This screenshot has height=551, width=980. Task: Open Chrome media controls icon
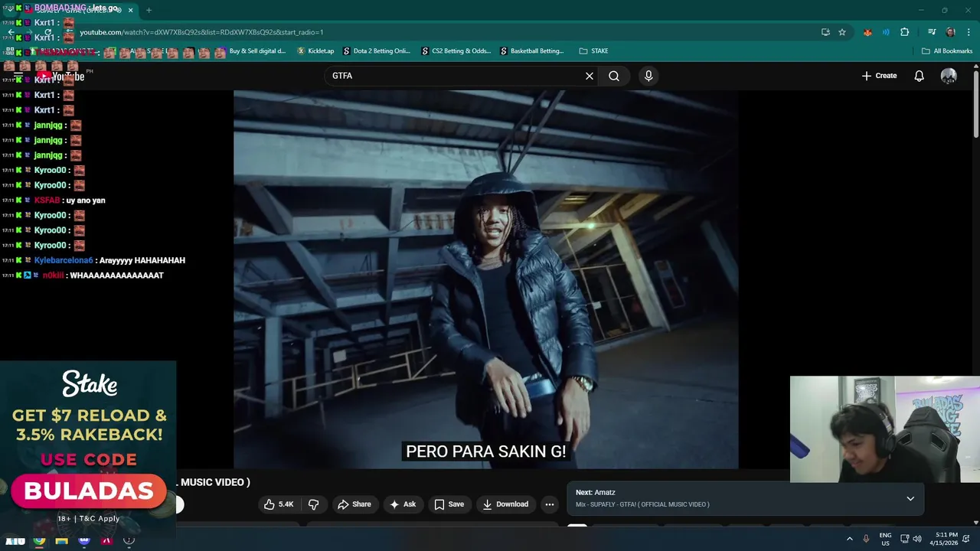tap(932, 32)
